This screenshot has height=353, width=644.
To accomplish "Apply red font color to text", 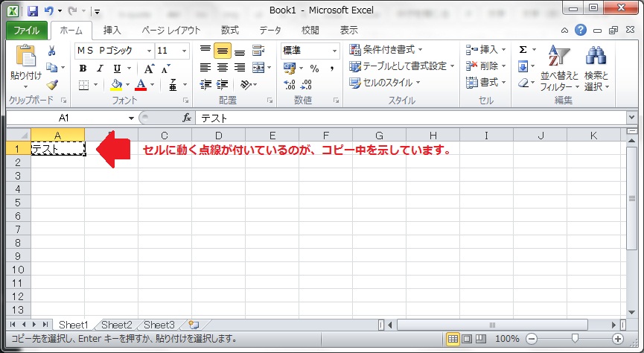I will tap(141, 85).
